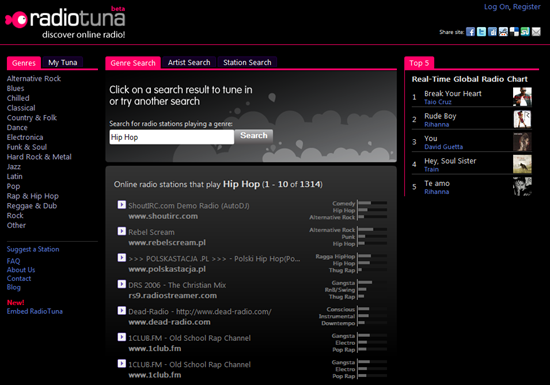Select the Genre Search tab
This screenshot has width=550, height=385.
(x=133, y=63)
